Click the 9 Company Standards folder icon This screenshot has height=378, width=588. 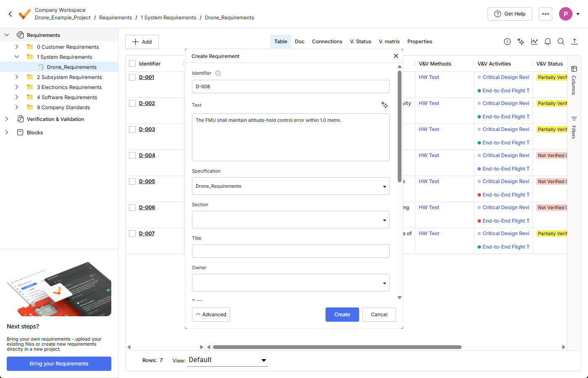pos(30,107)
